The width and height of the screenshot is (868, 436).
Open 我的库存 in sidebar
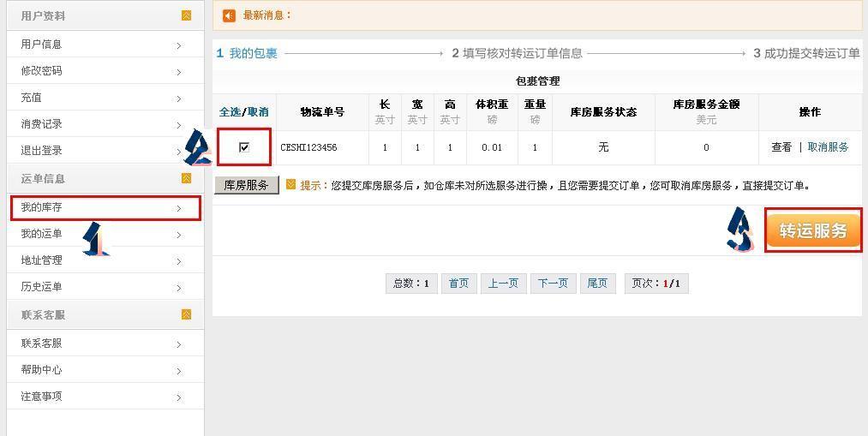tap(105, 207)
